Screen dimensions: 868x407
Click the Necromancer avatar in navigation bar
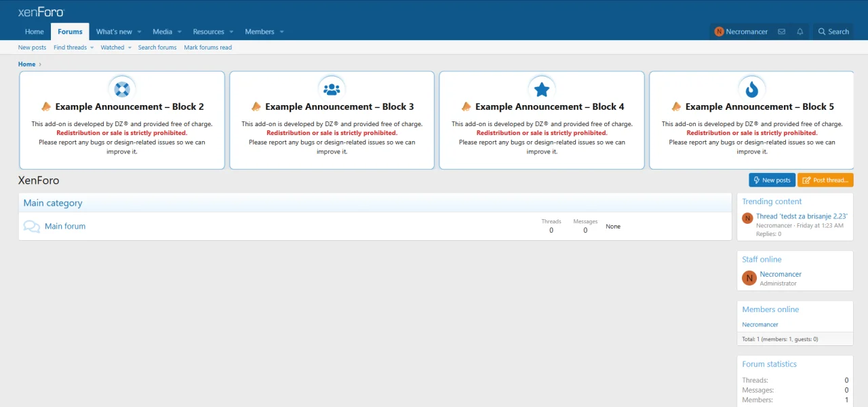point(719,32)
